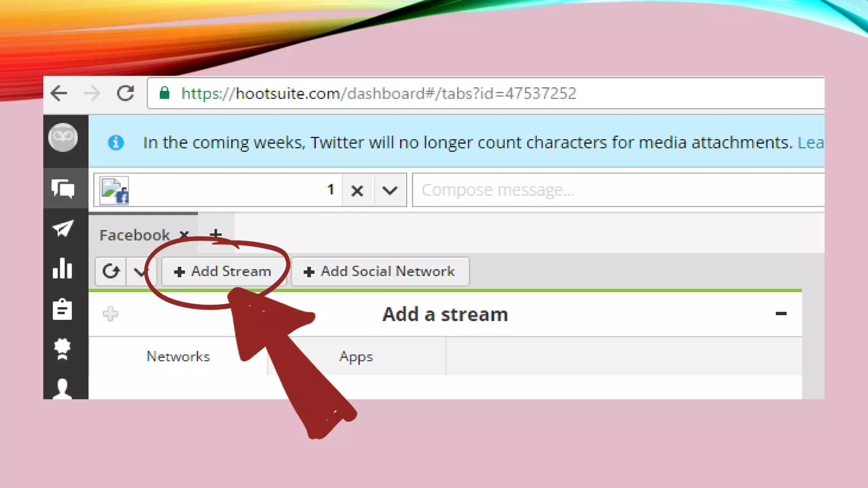Open the Assignments clipboard icon
The width and height of the screenshot is (868, 488).
tap(63, 309)
